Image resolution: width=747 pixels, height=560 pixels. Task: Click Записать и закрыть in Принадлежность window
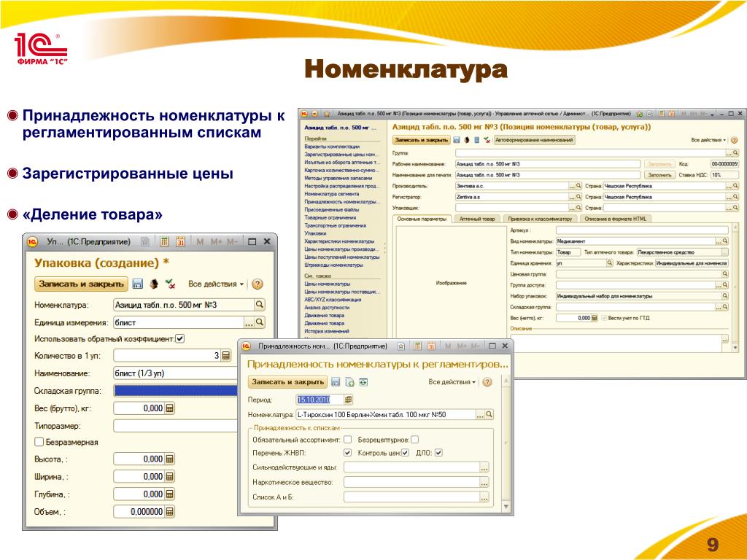(287, 382)
